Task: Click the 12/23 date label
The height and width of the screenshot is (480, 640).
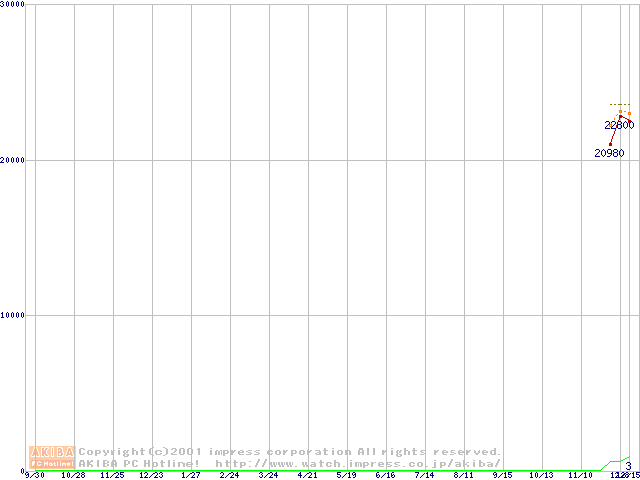Action: (151, 475)
